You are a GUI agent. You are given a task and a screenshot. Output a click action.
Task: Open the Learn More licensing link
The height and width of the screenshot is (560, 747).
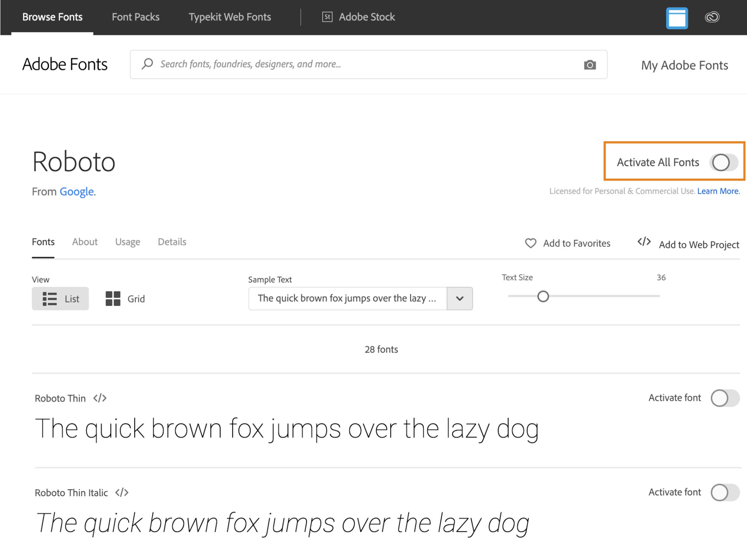718,191
